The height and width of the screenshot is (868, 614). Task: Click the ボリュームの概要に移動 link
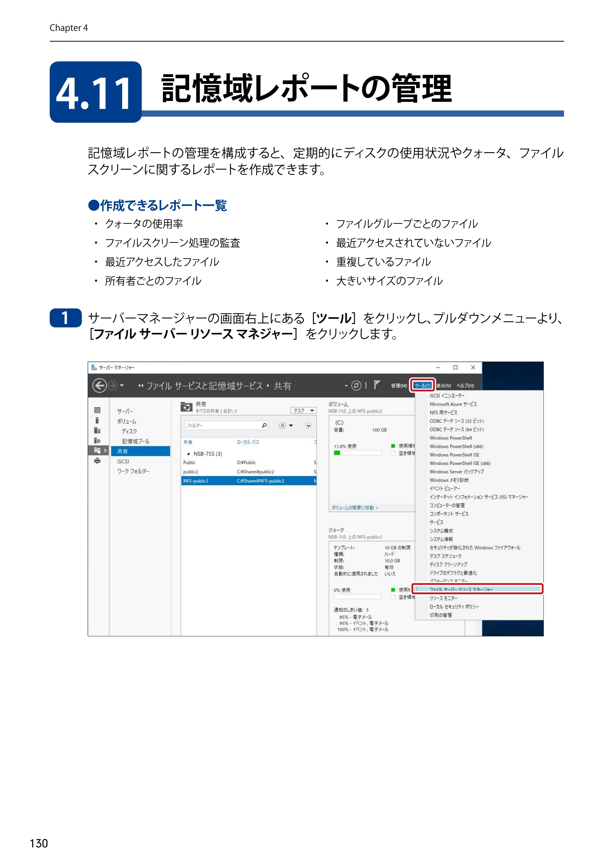tap(355, 507)
